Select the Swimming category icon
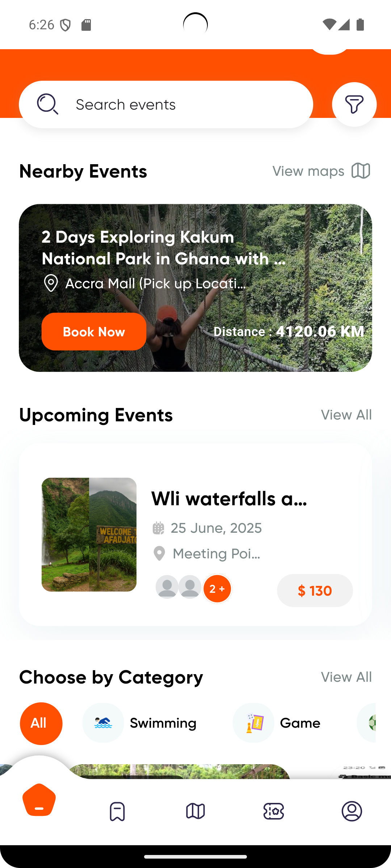The width and height of the screenshot is (391, 868). coord(103,723)
